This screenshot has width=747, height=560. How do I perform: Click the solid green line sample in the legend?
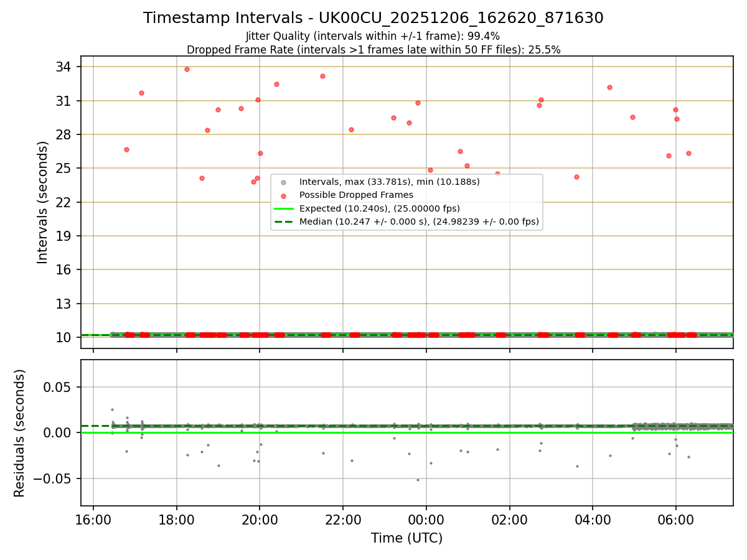tap(284, 208)
